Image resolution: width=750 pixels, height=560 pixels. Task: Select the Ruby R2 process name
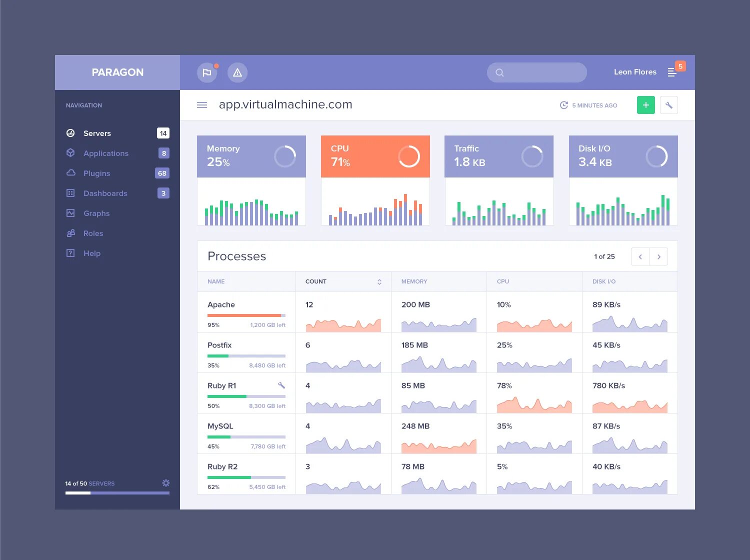tap(222, 466)
